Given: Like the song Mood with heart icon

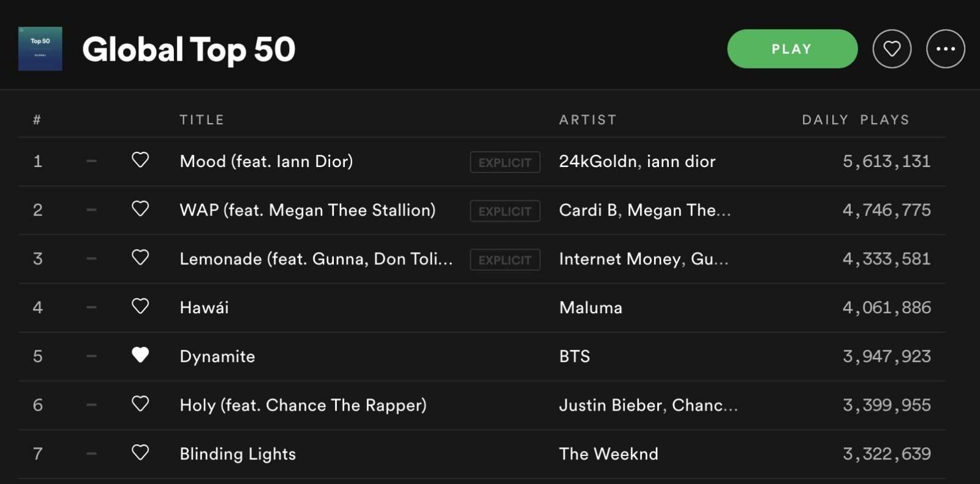Looking at the screenshot, I should point(140,160).
